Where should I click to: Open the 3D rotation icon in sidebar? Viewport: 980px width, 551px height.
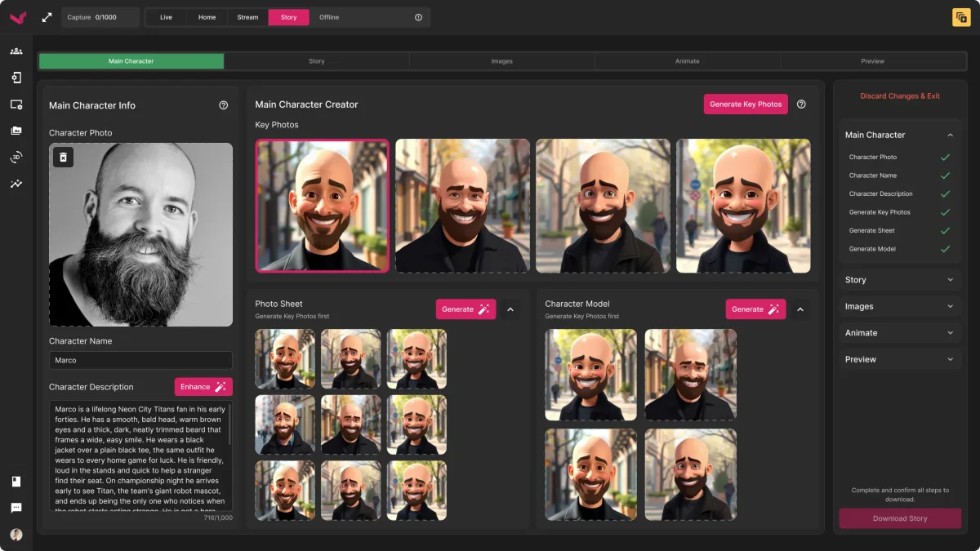coord(16,158)
